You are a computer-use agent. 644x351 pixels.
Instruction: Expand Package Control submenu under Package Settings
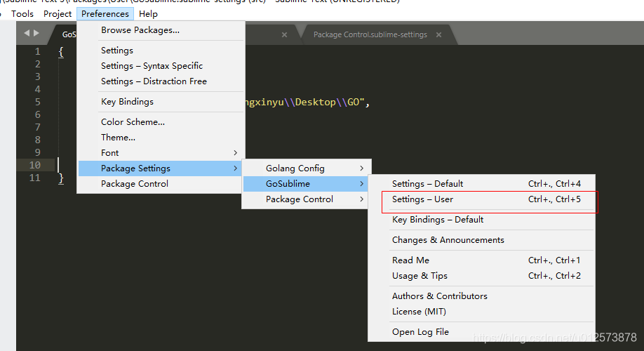coord(307,199)
